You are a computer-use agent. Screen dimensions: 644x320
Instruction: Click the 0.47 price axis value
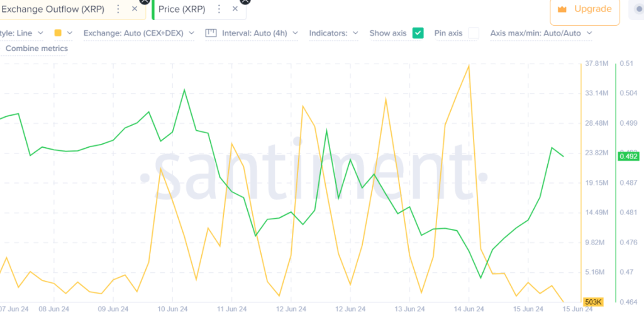pos(625,272)
